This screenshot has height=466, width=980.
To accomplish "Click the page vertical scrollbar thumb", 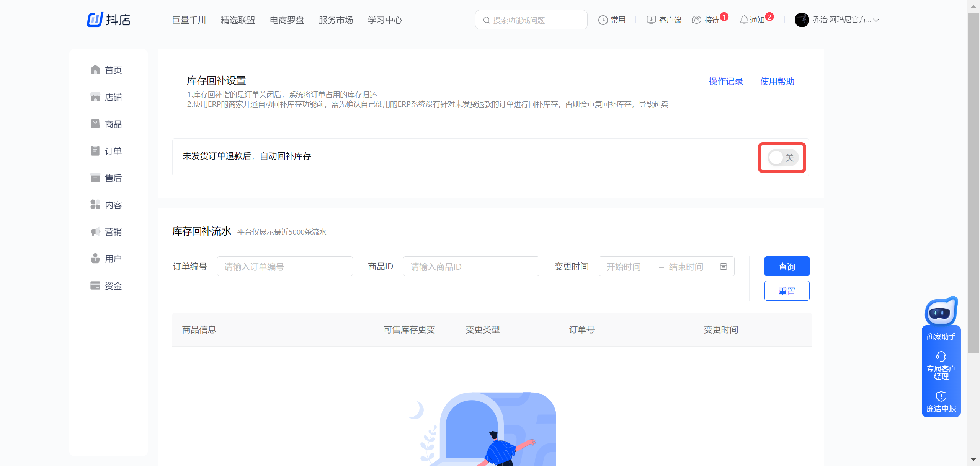I will click(973, 184).
